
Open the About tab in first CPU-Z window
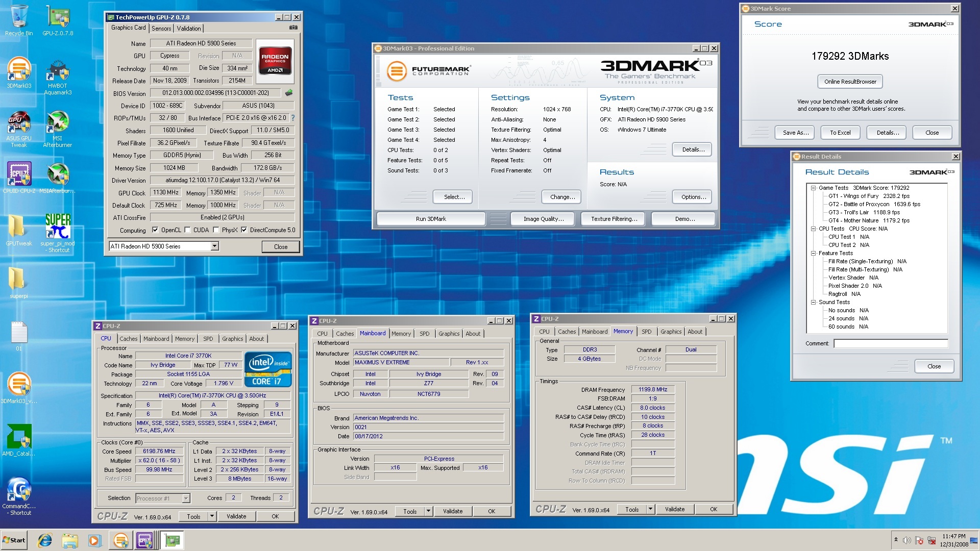point(257,339)
